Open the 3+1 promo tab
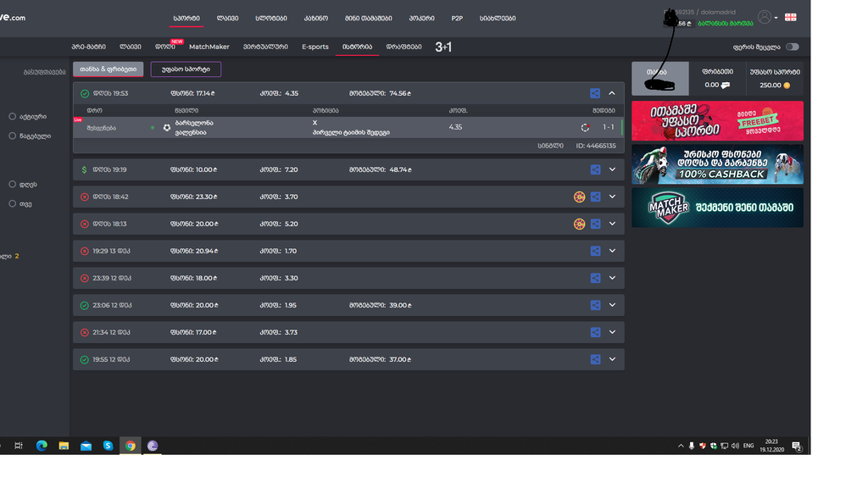 (443, 47)
